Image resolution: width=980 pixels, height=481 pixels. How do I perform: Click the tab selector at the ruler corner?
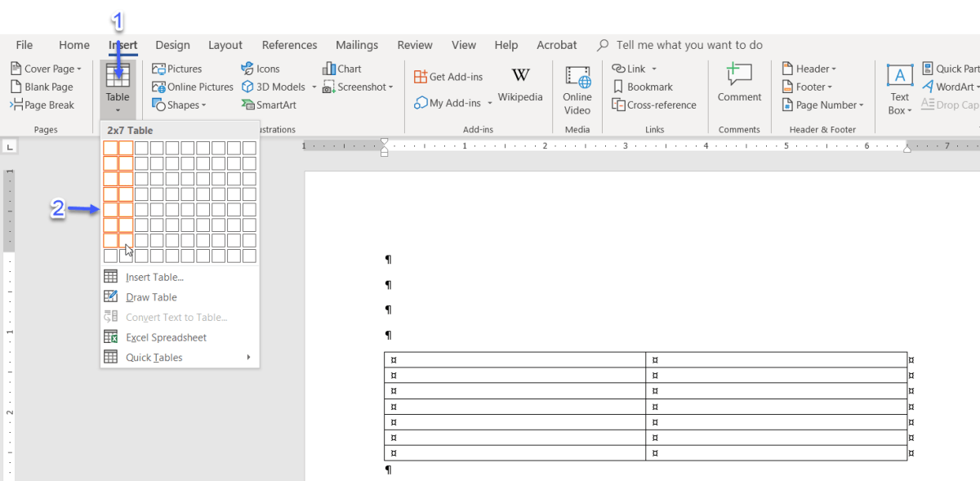point(10,147)
